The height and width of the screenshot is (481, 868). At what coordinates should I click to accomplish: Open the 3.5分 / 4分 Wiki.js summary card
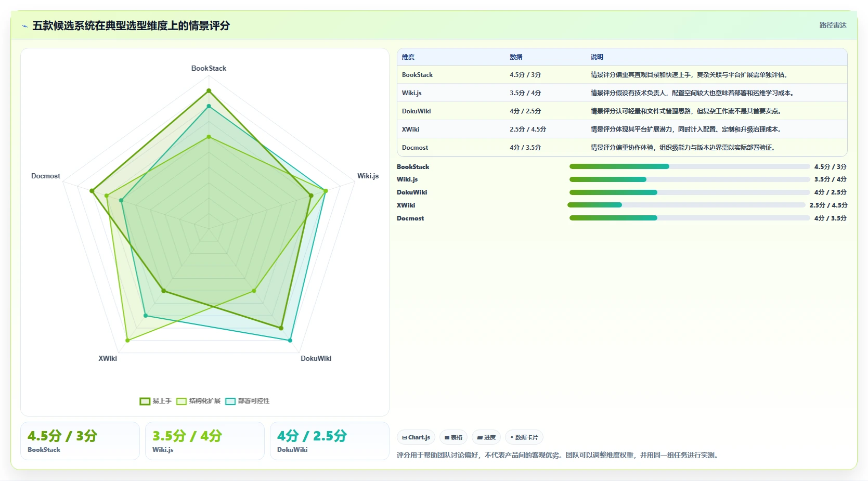(x=205, y=441)
